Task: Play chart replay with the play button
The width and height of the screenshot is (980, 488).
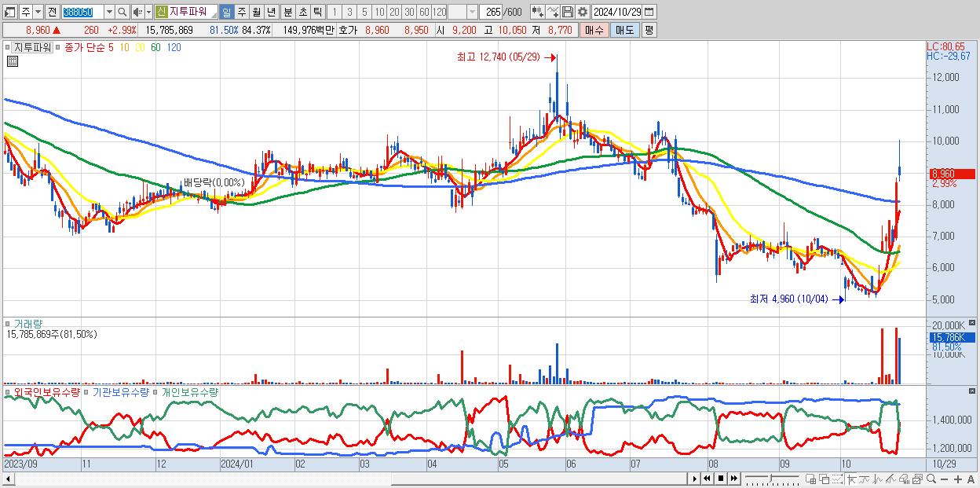Action: 694,479
